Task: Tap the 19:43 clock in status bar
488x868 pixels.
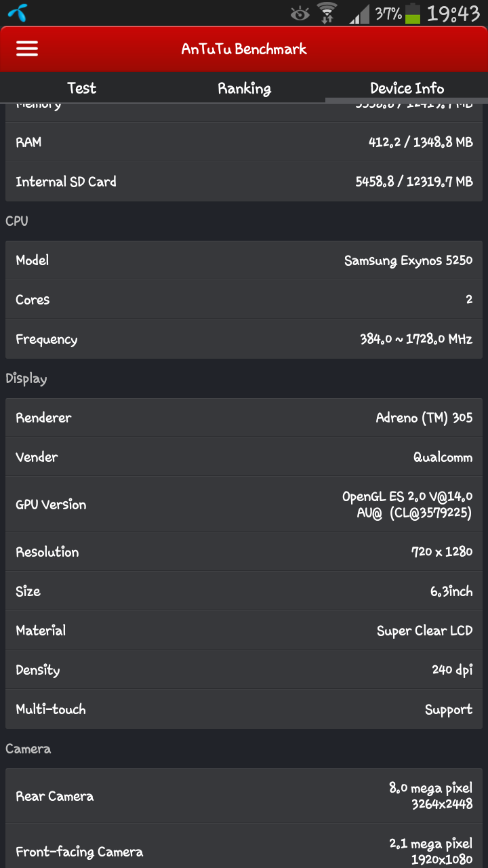Action: tap(453, 14)
